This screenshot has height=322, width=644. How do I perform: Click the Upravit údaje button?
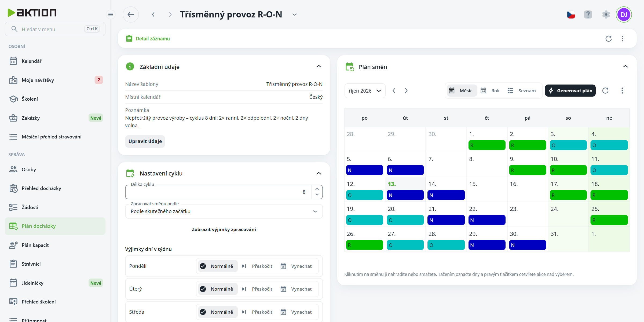pos(145,141)
